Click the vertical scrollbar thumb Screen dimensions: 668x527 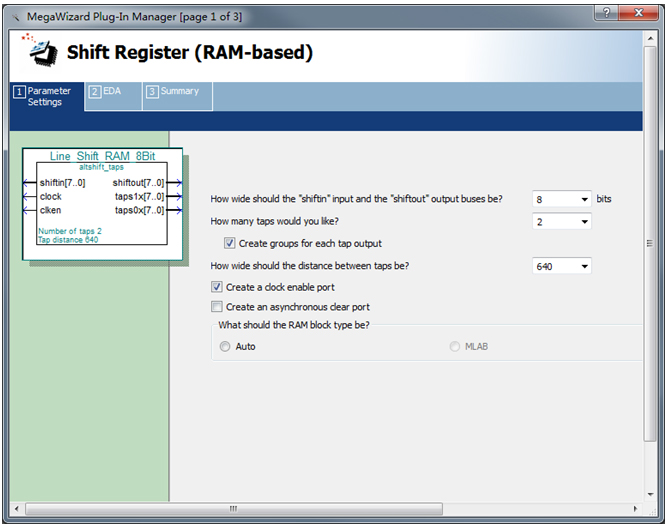coord(650,244)
